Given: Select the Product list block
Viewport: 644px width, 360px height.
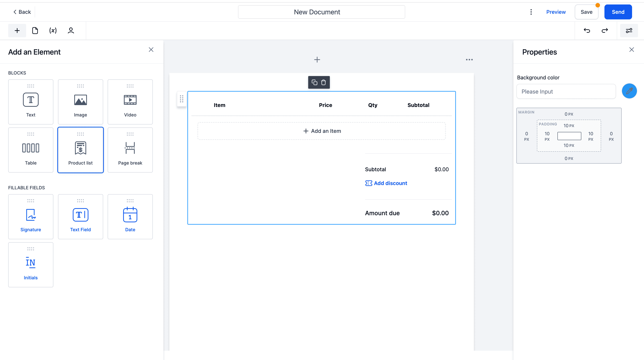Looking at the screenshot, I should [81, 150].
